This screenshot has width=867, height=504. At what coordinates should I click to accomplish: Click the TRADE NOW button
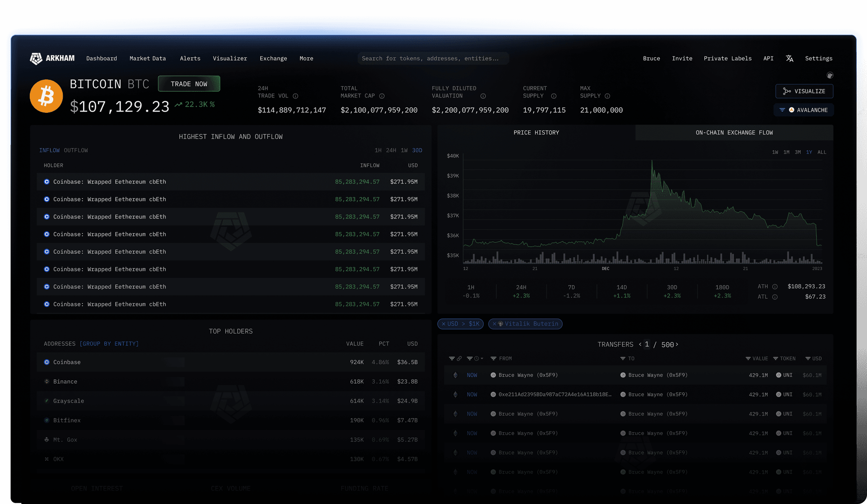(x=189, y=84)
